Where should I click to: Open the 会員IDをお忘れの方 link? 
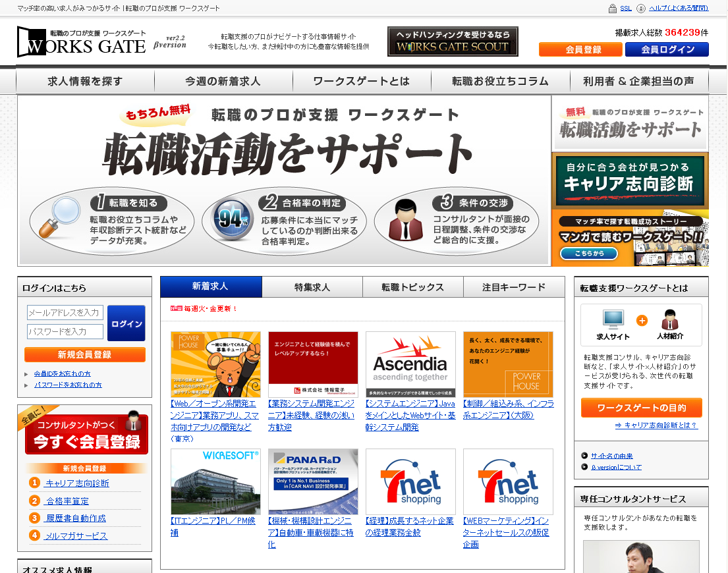(62, 373)
